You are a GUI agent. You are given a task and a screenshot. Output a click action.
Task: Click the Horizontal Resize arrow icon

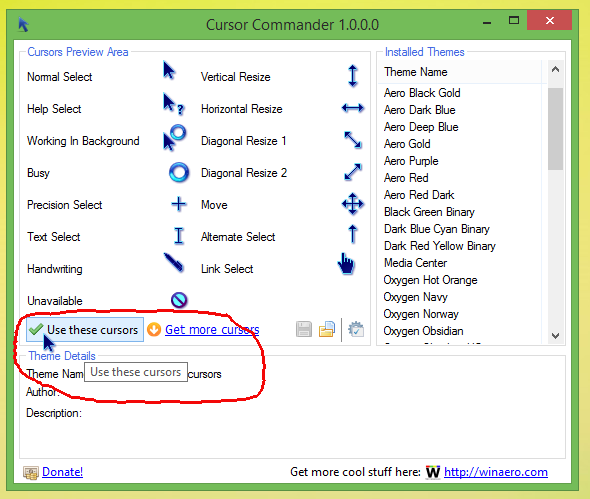click(x=353, y=108)
